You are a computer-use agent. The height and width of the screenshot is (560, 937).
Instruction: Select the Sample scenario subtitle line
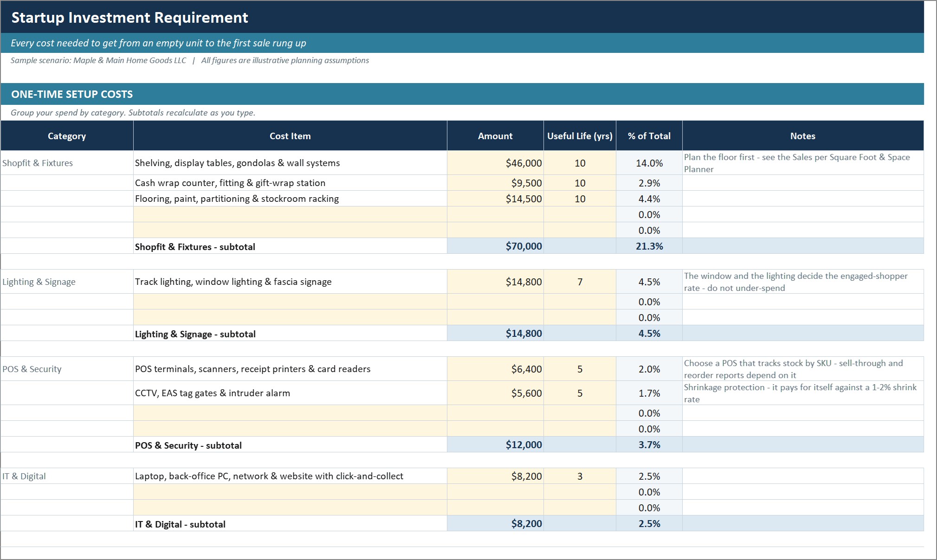(x=190, y=60)
